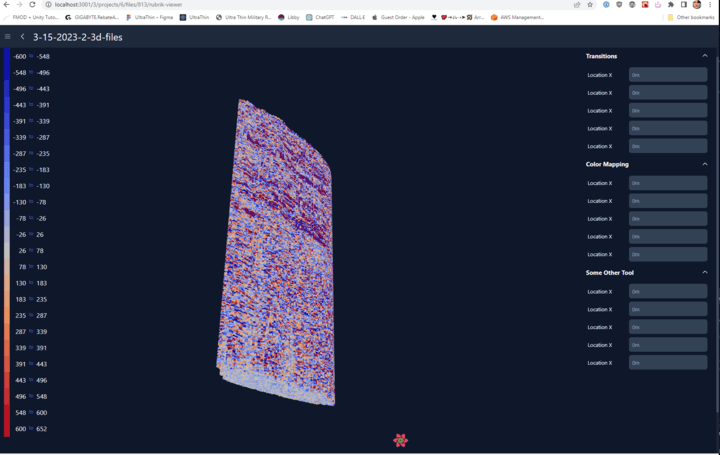Screen dimensions: 720x455
Task: Click the page title 3-15-2023-2-3d-files
Action: [x=78, y=37]
